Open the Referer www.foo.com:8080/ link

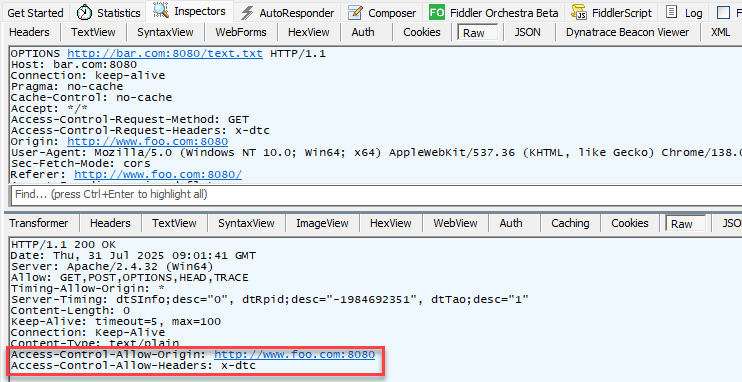158,174
